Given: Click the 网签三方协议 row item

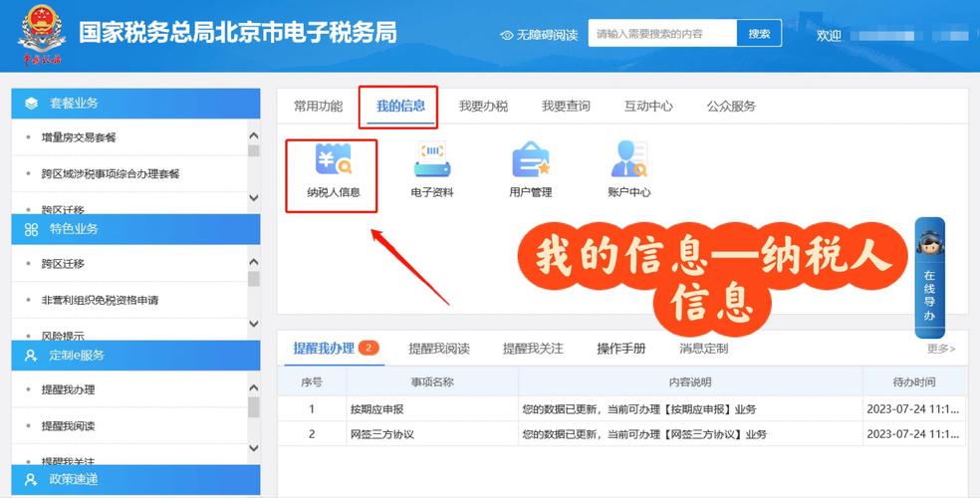Looking at the screenshot, I should point(382,434).
